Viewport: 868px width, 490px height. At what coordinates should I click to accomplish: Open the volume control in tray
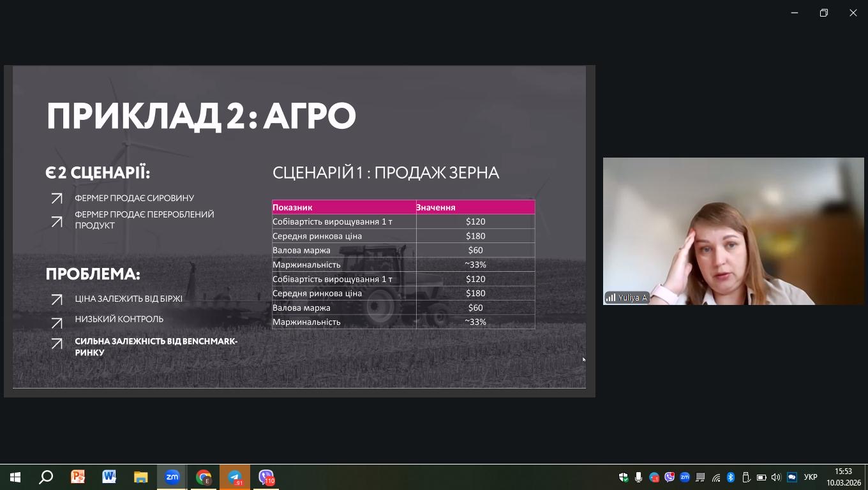tap(776, 477)
